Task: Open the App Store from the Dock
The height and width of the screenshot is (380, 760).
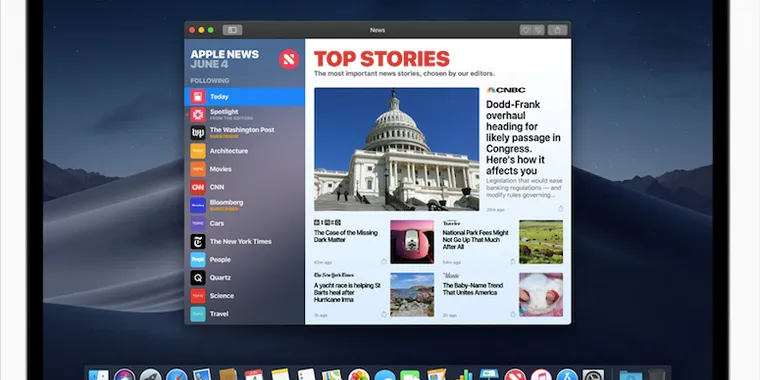Action: (567, 375)
